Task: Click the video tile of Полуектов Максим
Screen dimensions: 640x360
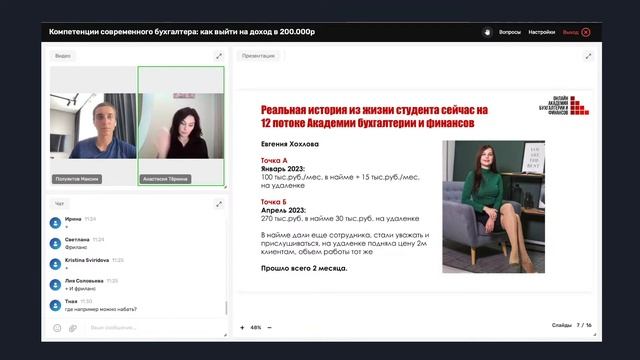Action: (93, 126)
